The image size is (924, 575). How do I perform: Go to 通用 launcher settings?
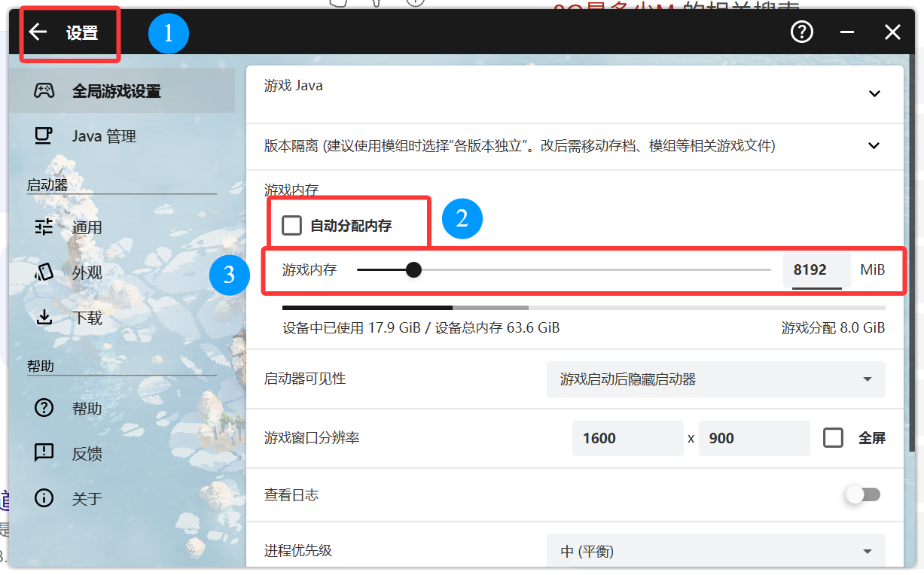pos(122,227)
